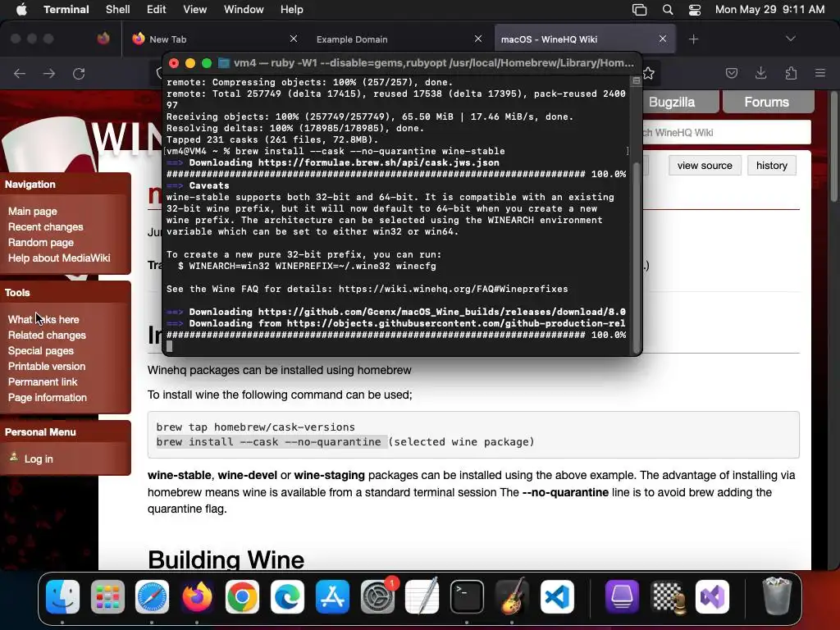Close the macOS - WineHQ Wiki tab
Image resolution: width=840 pixels, height=630 pixels.
pyautogui.click(x=663, y=39)
